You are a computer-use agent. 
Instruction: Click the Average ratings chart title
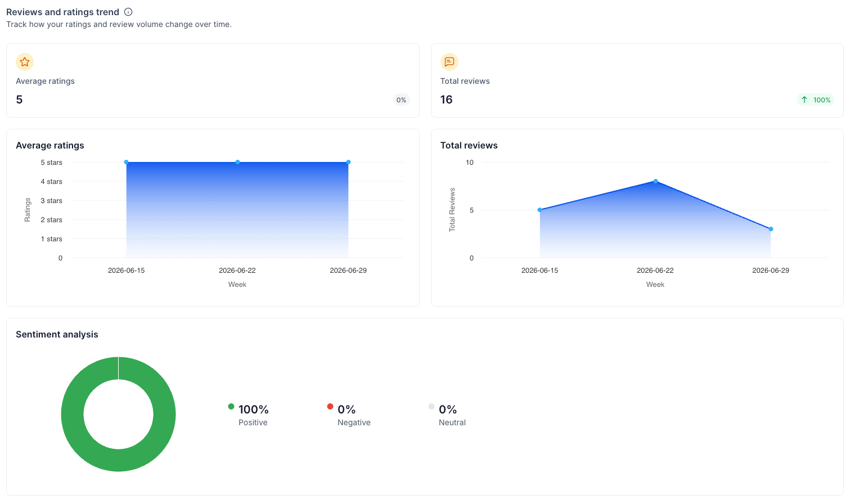(50, 145)
